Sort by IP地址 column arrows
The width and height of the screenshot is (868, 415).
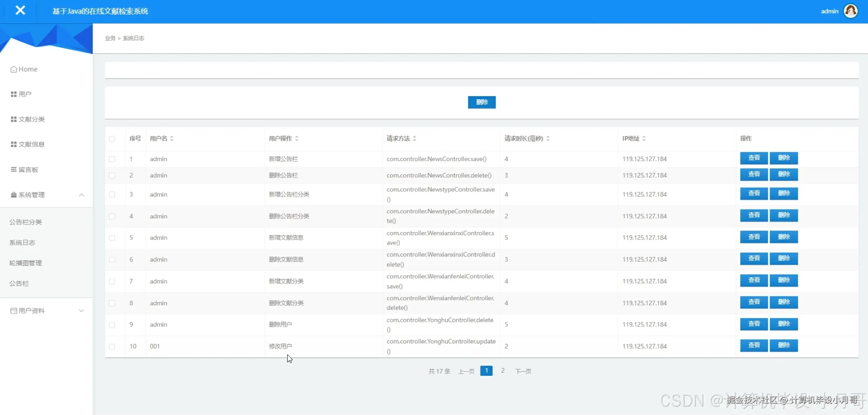point(644,138)
